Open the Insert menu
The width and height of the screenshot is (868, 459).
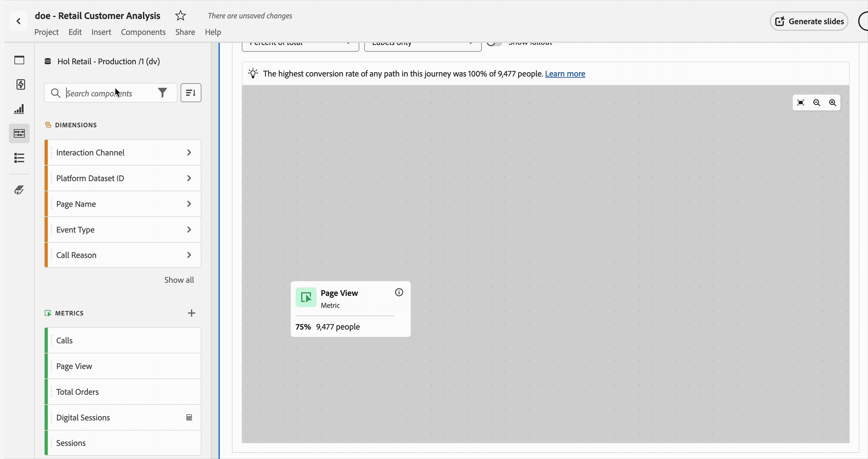click(x=101, y=32)
